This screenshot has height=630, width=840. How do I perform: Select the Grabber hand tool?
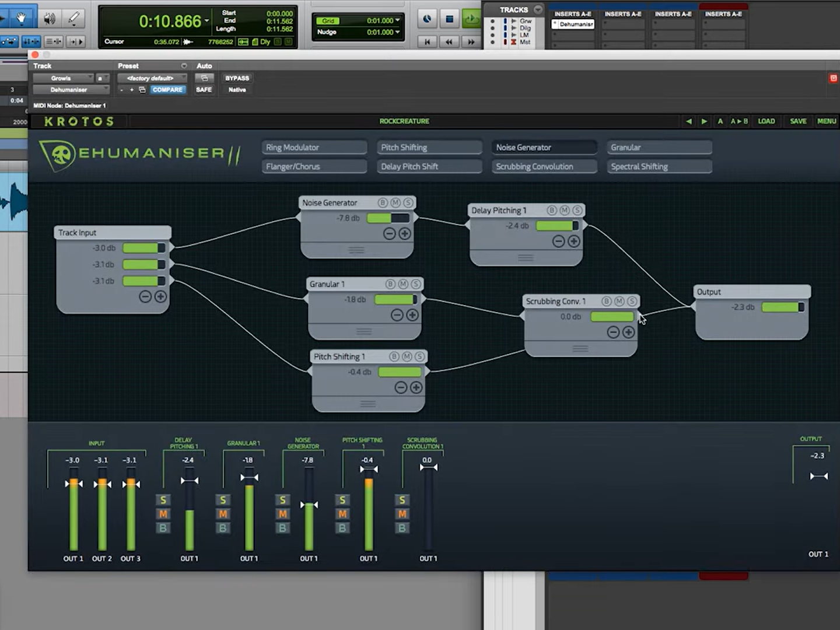(x=22, y=18)
